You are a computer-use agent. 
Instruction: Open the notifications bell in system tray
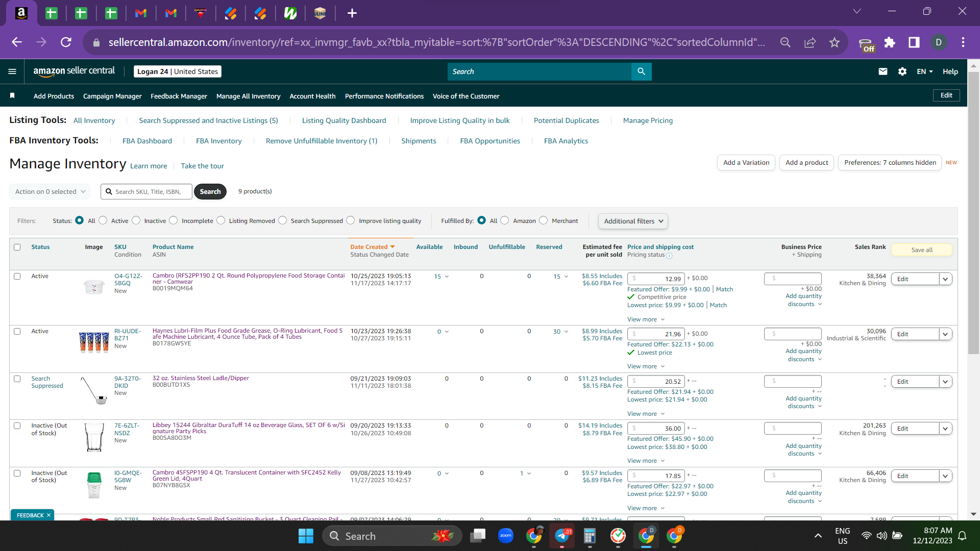(x=962, y=536)
